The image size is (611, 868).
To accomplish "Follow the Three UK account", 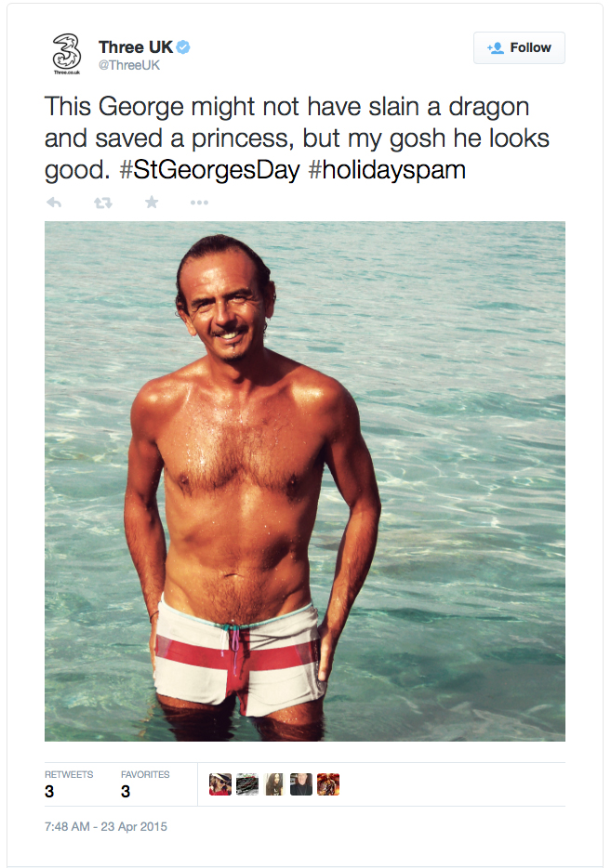I will pos(519,47).
